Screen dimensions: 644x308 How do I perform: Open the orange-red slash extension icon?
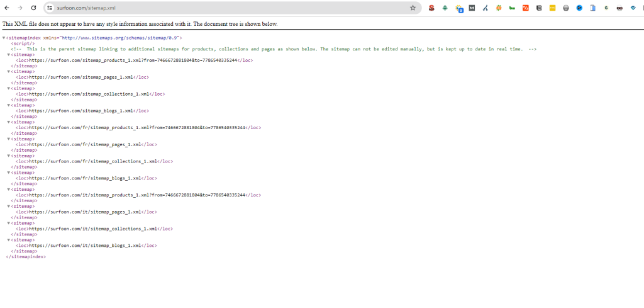[526, 8]
